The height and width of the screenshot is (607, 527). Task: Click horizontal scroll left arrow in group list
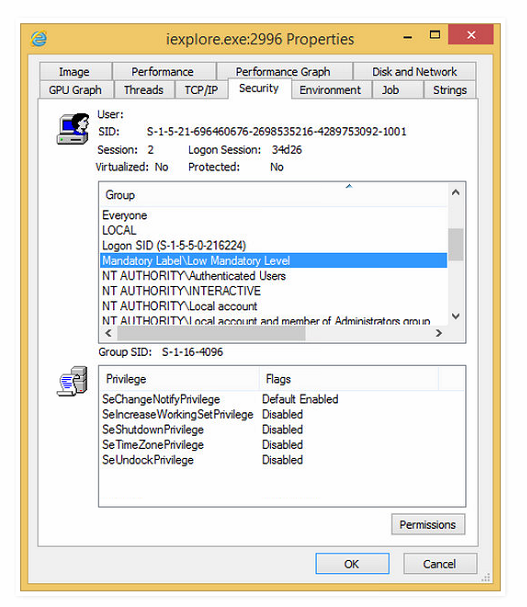(x=108, y=333)
